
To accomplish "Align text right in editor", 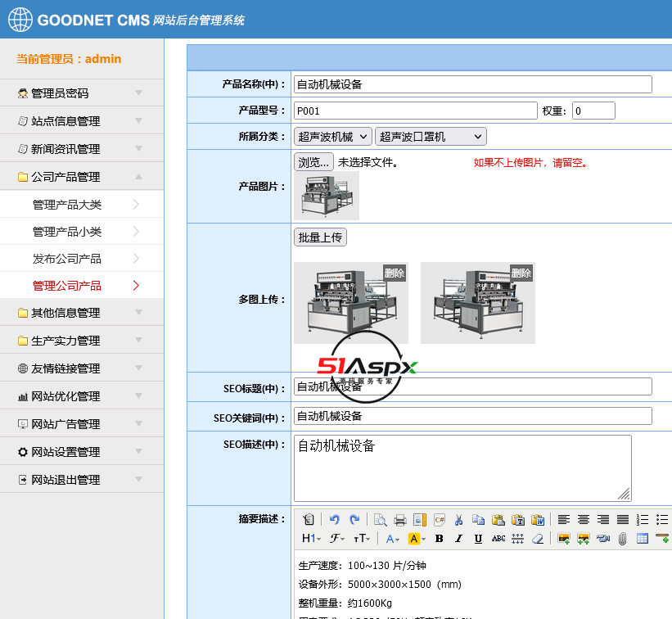I will [603, 520].
